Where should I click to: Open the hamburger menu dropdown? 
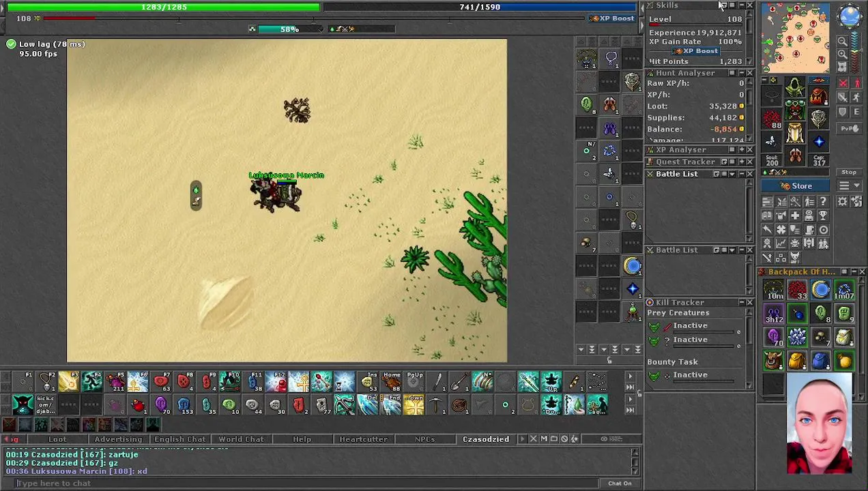(849, 185)
